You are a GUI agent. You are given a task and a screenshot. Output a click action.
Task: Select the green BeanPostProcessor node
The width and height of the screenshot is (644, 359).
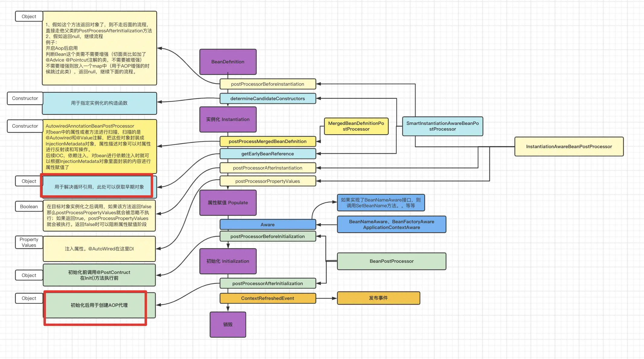[391, 261]
